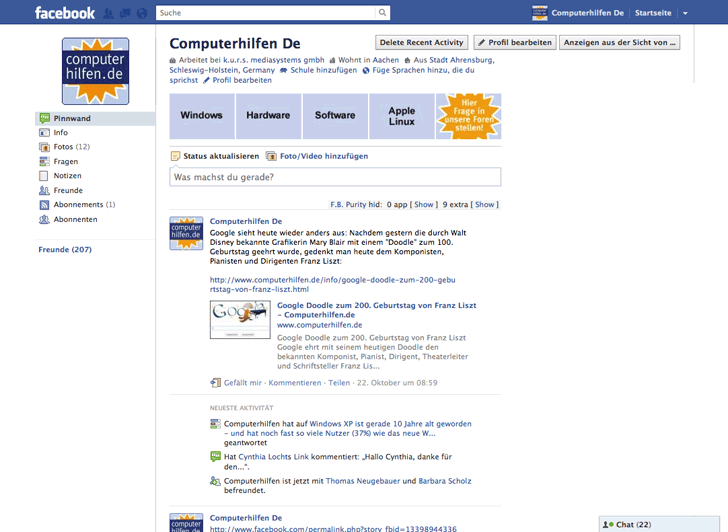Viewport: 728px width, 532px height.
Task: Click the Was machst du gerade? status box
Action: (335, 177)
